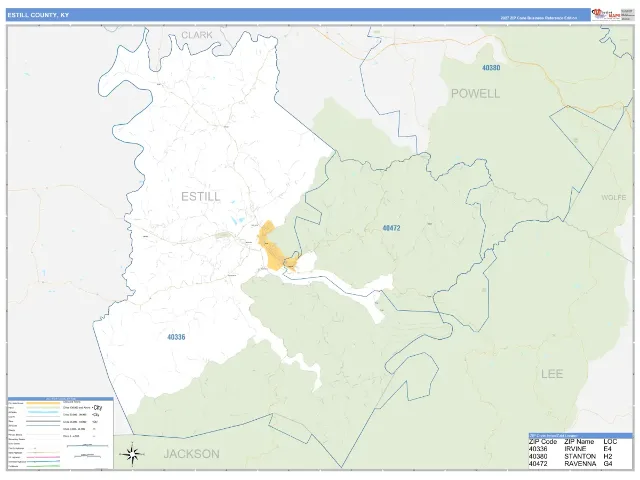Click the blue header bar of the legend panel
The height and width of the screenshot is (480, 640).
click(60, 399)
